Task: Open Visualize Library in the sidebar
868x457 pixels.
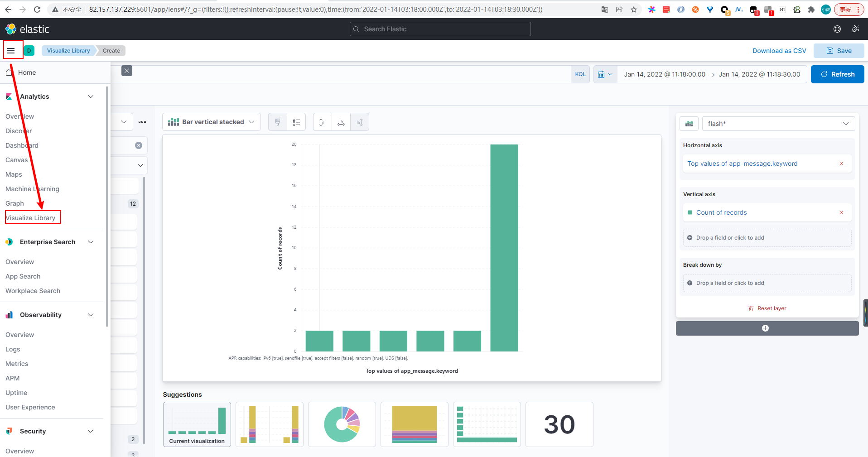Action: [30, 218]
